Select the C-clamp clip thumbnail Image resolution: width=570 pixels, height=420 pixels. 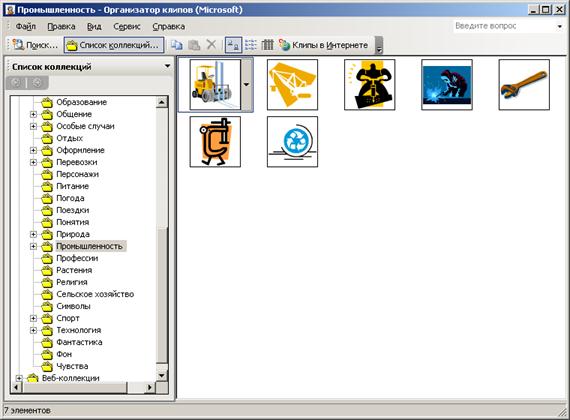[215, 142]
